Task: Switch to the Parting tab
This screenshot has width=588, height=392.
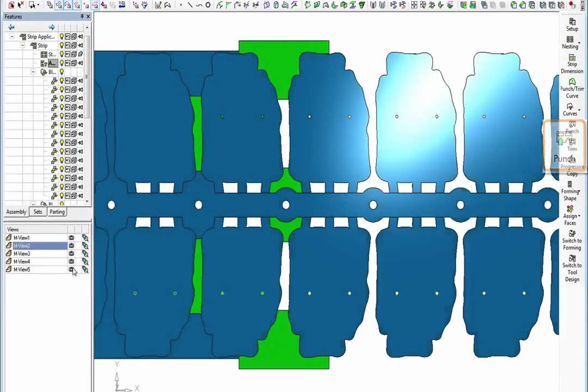Action: (x=57, y=212)
